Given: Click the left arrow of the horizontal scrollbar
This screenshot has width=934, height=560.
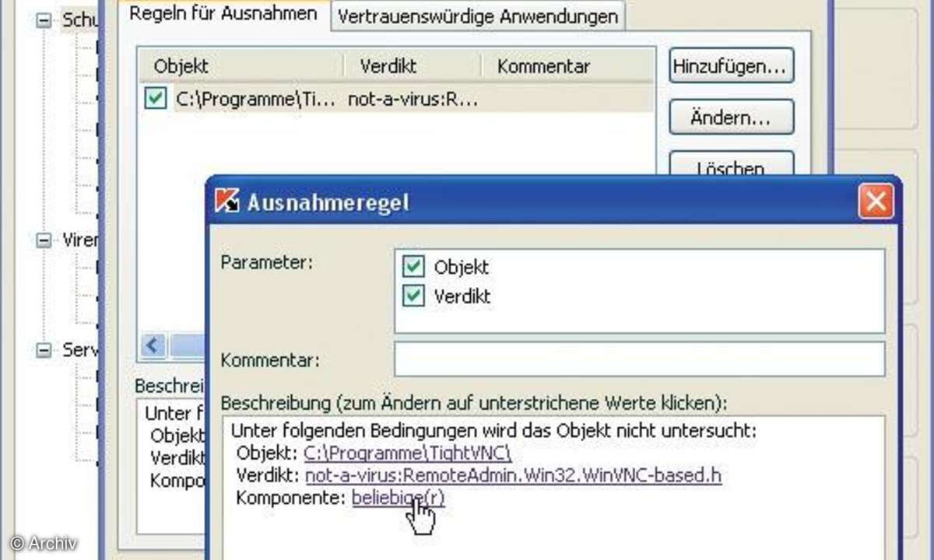Looking at the screenshot, I should coord(153,345).
